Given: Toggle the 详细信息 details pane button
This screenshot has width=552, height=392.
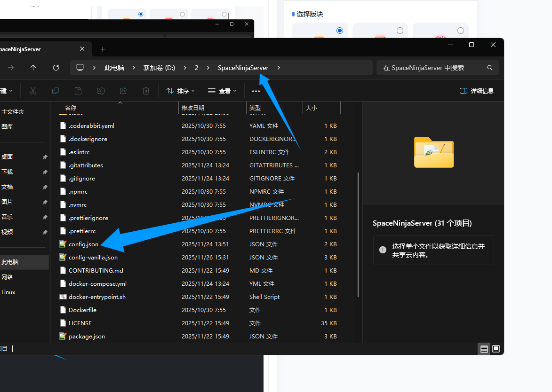Looking at the screenshot, I should tap(476, 91).
